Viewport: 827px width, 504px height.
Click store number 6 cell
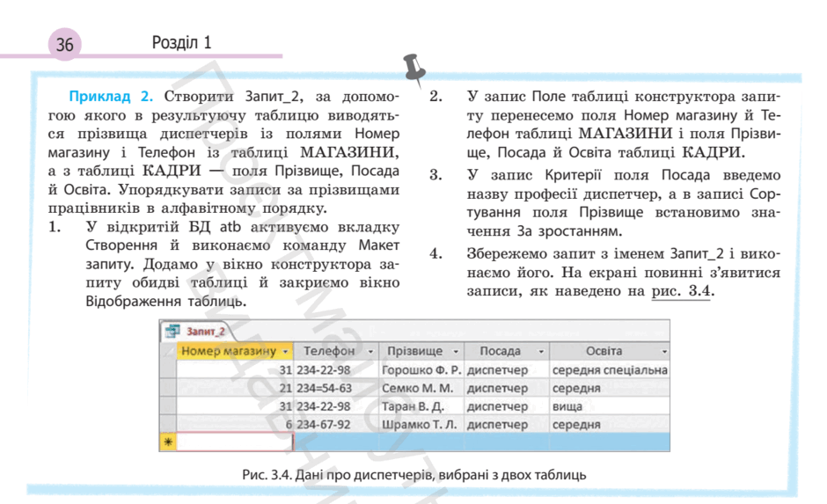pos(235,424)
